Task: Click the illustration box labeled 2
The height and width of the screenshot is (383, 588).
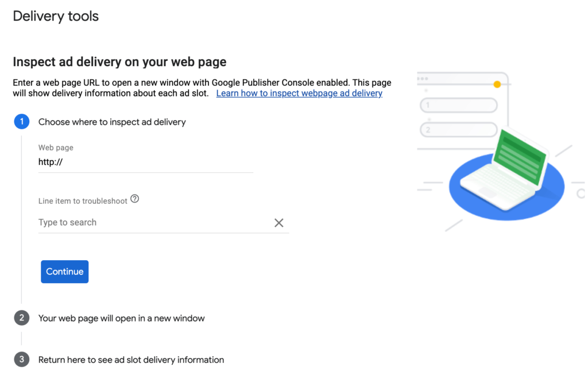Action: 458,130
